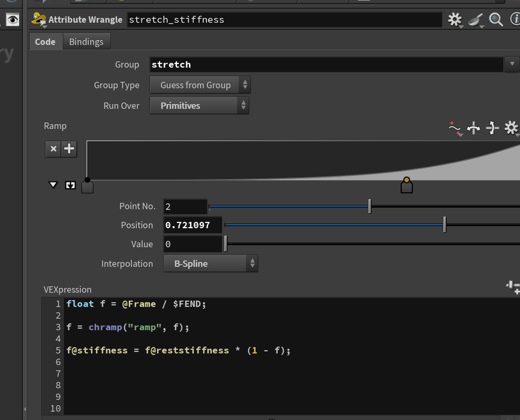The height and width of the screenshot is (420, 520).
Task: Open the Run Over dropdown
Action: tap(200, 106)
